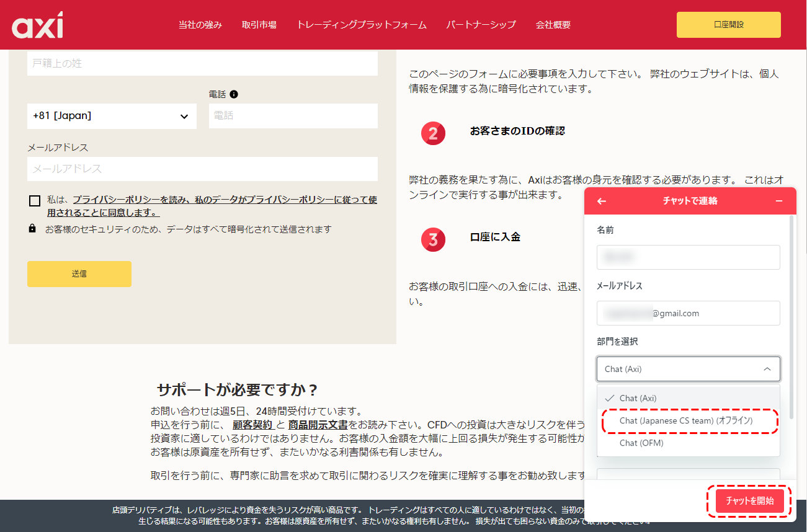Focus the 電話 phone number field
Image resolution: width=807 pixels, height=532 pixels.
[x=293, y=116]
